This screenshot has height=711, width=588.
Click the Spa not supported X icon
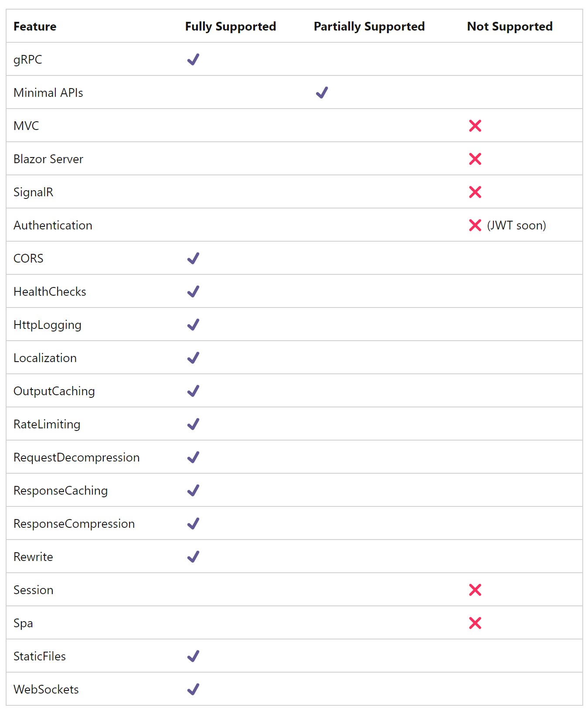(475, 623)
